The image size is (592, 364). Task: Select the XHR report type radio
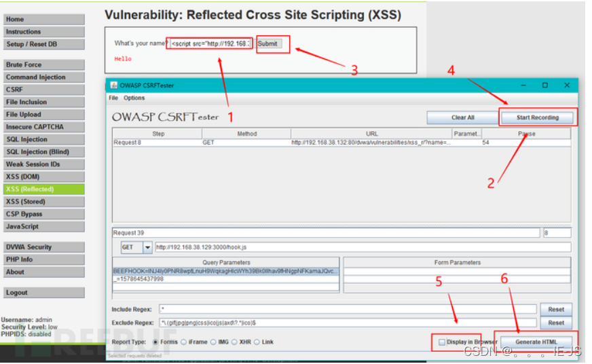click(x=234, y=342)
